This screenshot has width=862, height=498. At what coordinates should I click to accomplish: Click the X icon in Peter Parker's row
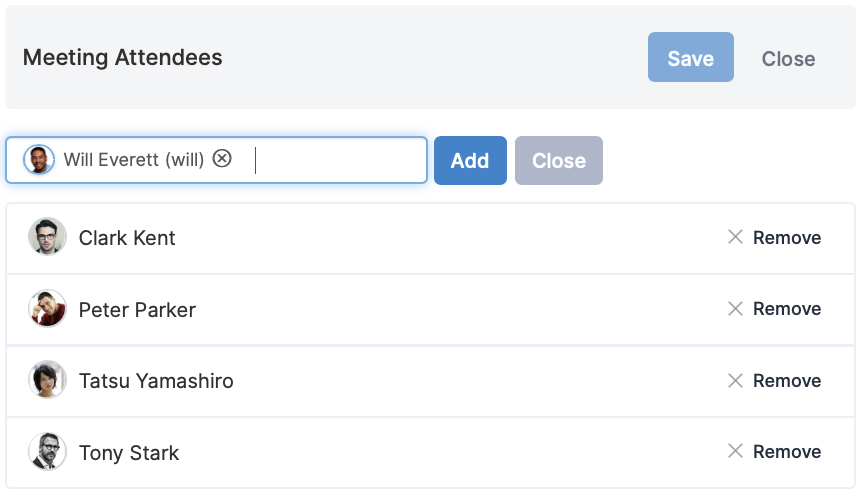point(735,308)
